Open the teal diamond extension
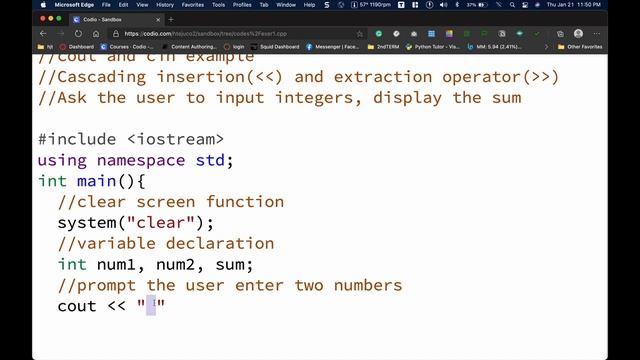 520,33
